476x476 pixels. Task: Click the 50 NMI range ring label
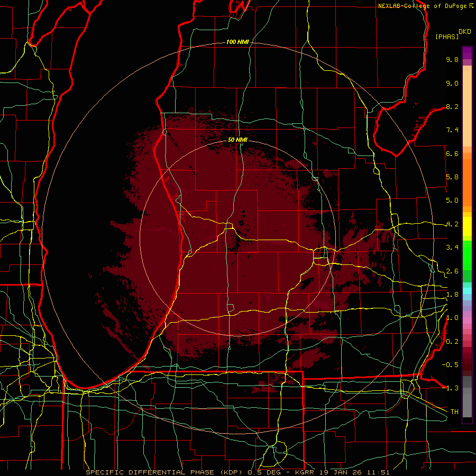tap(237, 140)
